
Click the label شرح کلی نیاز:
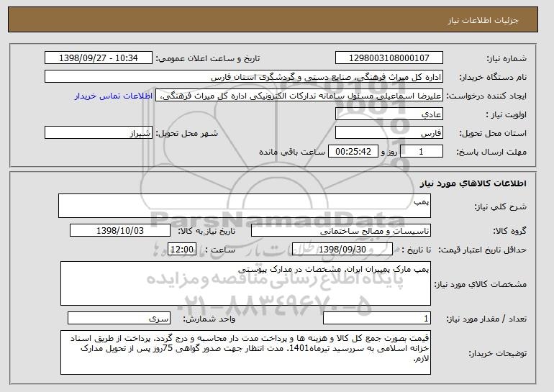[500, 206]
